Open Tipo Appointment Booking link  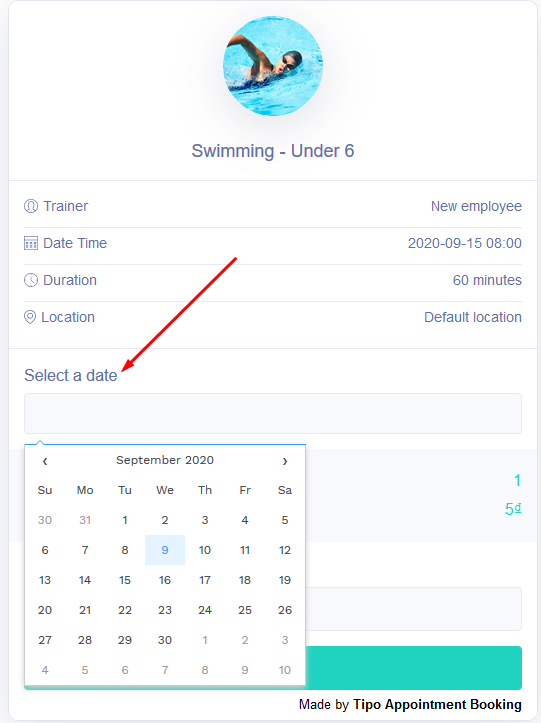437,704
